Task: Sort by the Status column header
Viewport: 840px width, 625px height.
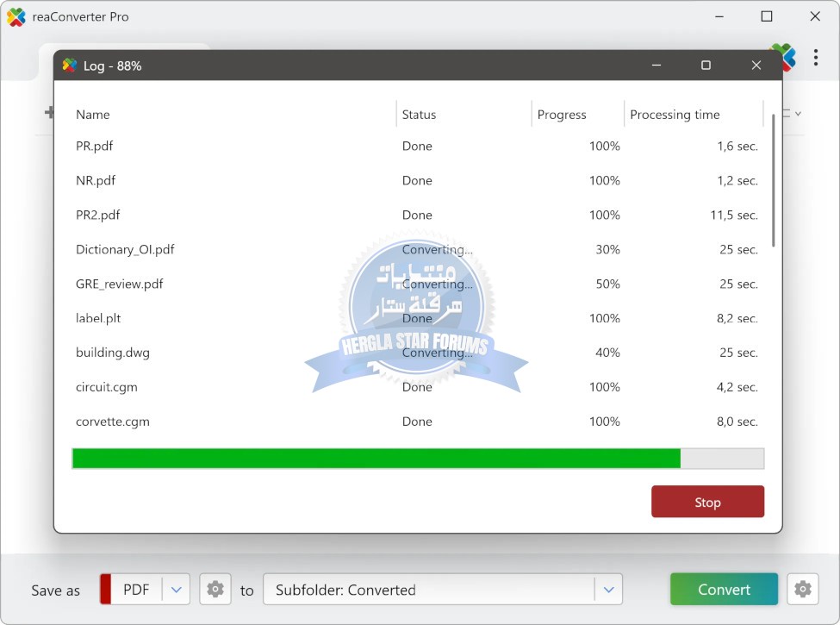Action: (x=419, y=115)
